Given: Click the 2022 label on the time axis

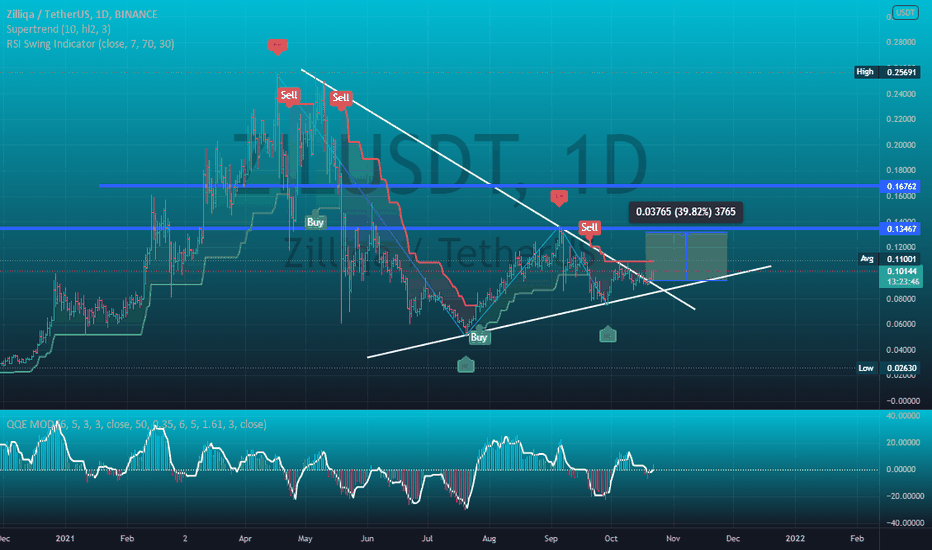Looking at the screenshot, I should (x=795, y=539).
